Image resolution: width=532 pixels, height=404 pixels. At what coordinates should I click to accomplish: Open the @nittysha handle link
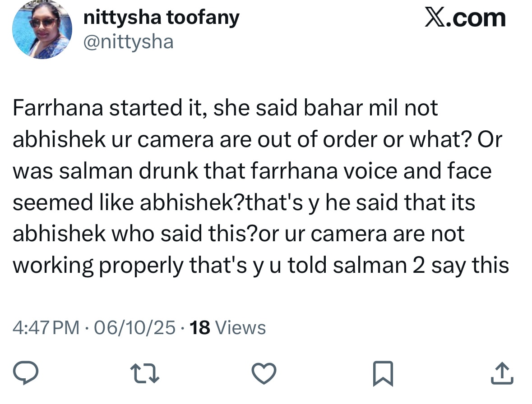point(129,42)
